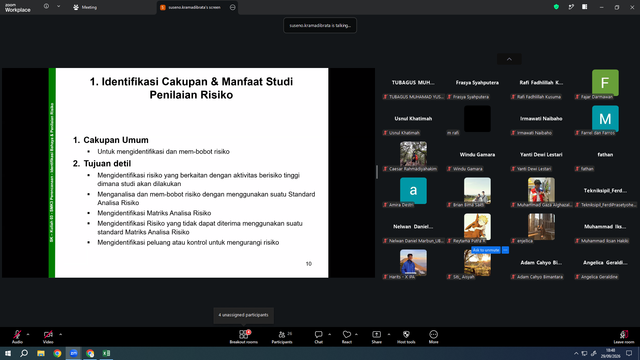Click Rafi Fadhlillah K... participant name

tap(541, 82)
